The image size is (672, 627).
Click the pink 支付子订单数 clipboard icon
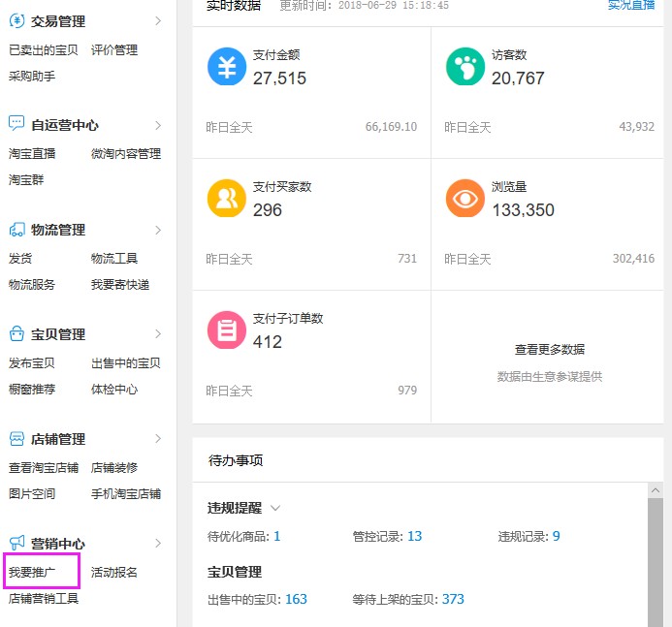tap(227, 330)
